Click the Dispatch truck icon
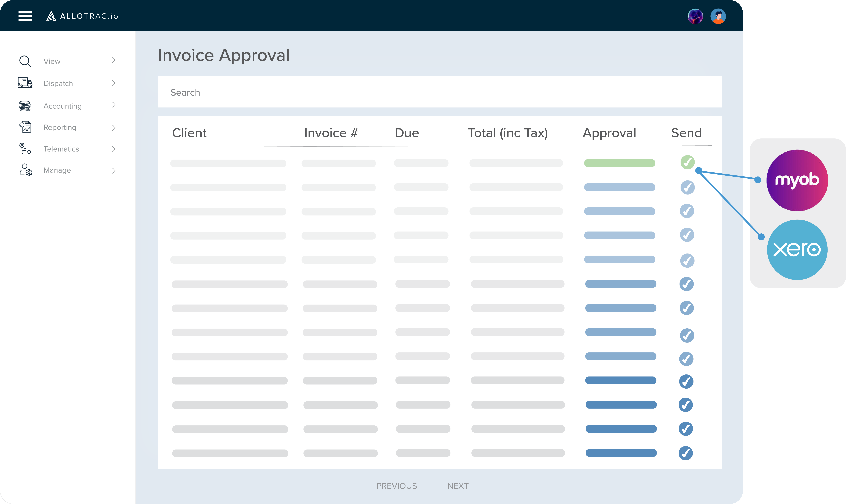 pos(25,83)
